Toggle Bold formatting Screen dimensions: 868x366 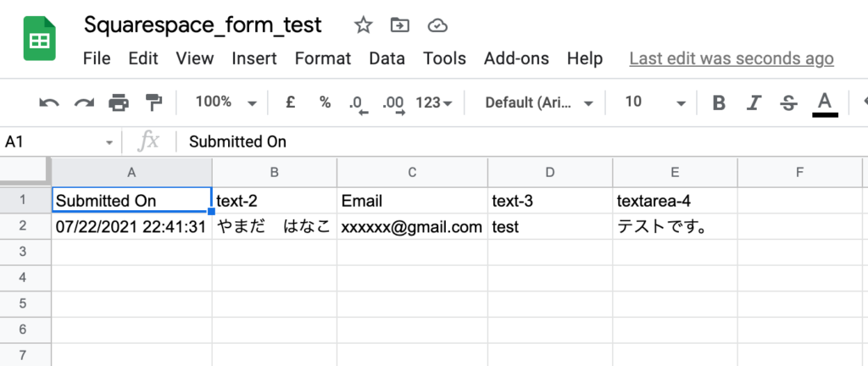719,103
